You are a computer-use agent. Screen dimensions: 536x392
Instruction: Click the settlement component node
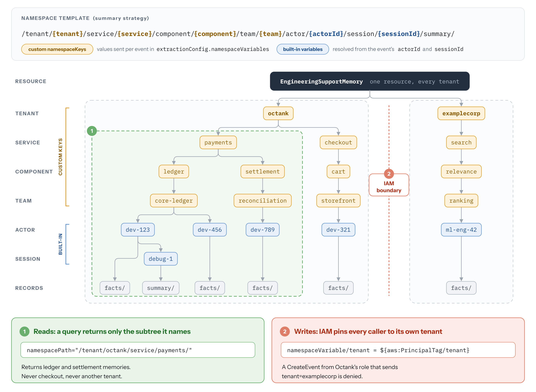pyautogui.click(x=262, y=171)
